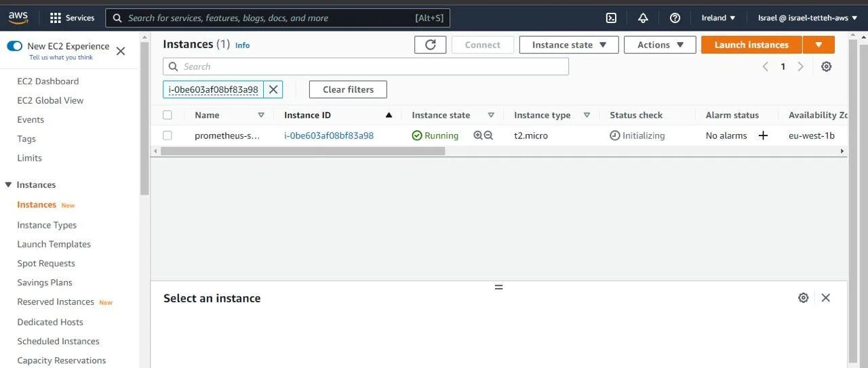
Task: Filter the Instance type column arrow
Action: click(x=587, y=115)
